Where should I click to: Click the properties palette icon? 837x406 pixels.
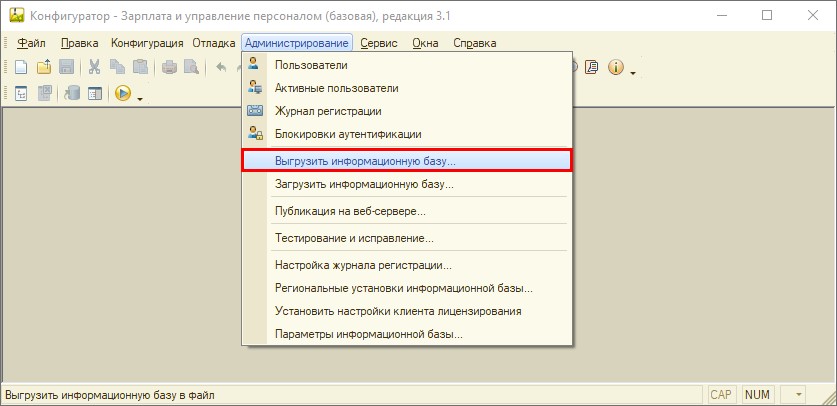[x=95, y=94]
